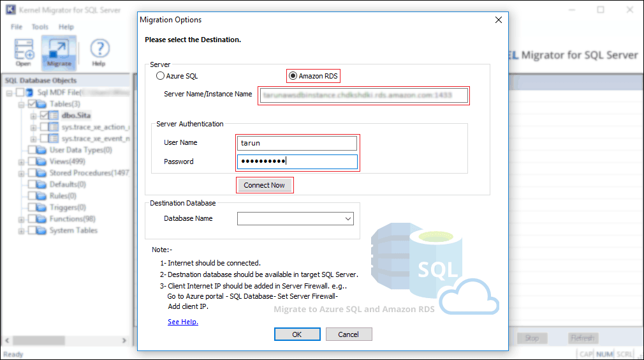
Task: Click the Stored Procedures folder icon
Action: [41, 173]
